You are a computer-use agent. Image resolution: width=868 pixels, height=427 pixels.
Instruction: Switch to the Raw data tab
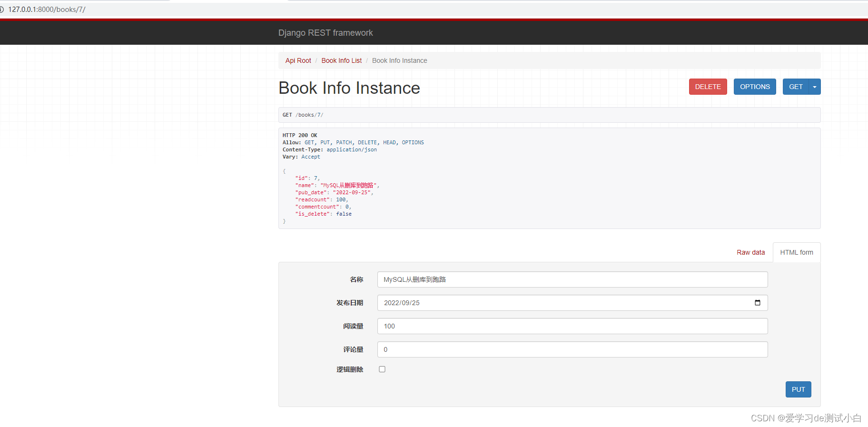750,252
